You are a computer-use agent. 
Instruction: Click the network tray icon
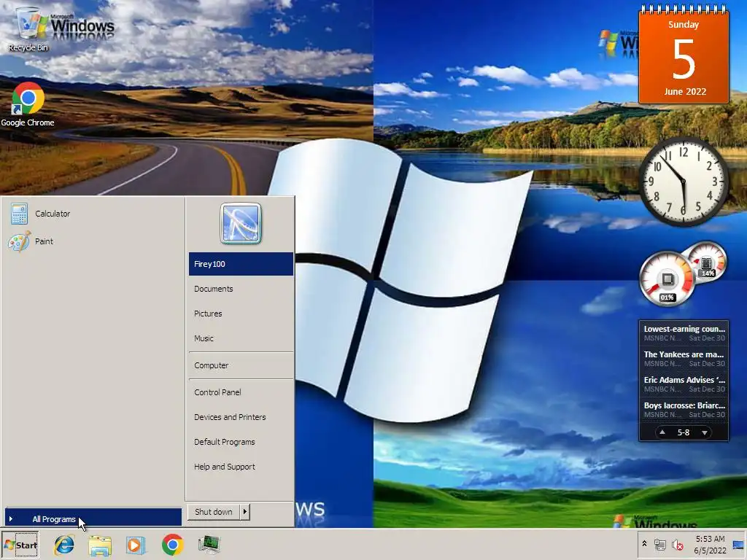pos(659,544)
